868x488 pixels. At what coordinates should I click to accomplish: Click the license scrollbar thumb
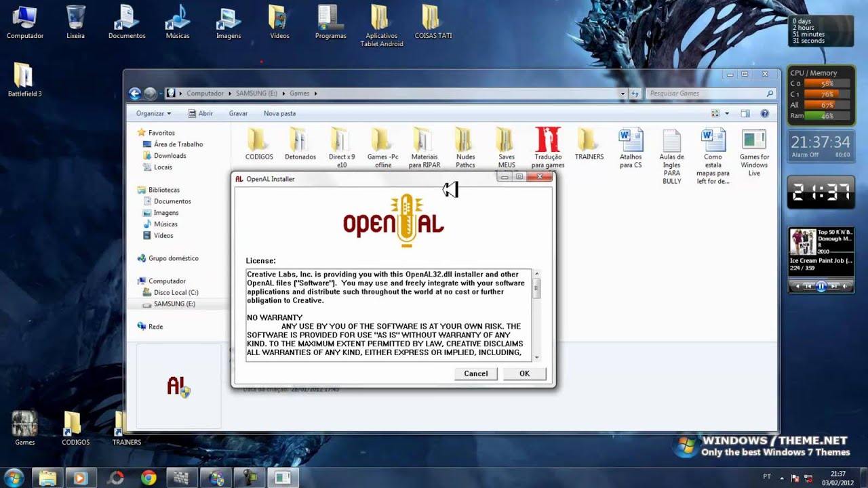[536, 288]
